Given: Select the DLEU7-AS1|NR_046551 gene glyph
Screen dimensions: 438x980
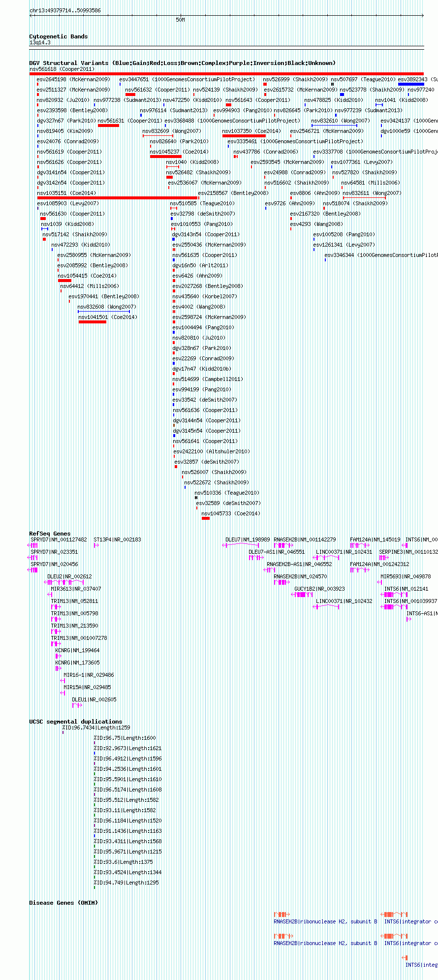Looking at the screenshot, I should [x=256, y=558].
